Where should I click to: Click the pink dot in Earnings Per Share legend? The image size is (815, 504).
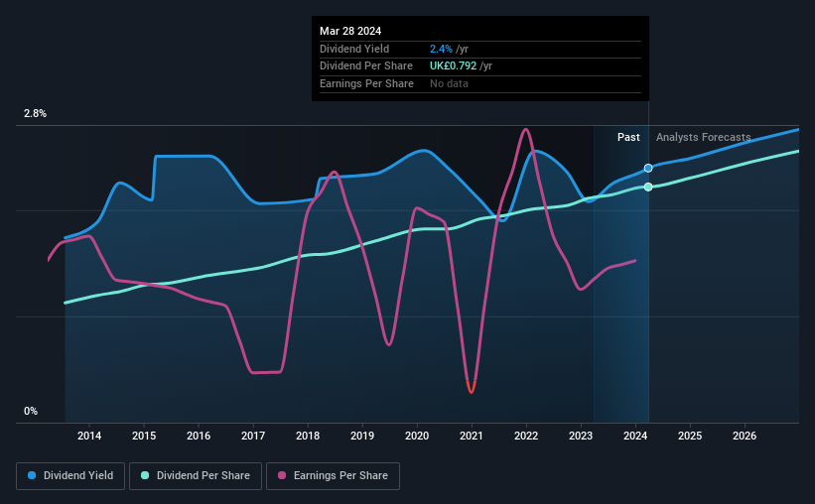tap(282, 475)
